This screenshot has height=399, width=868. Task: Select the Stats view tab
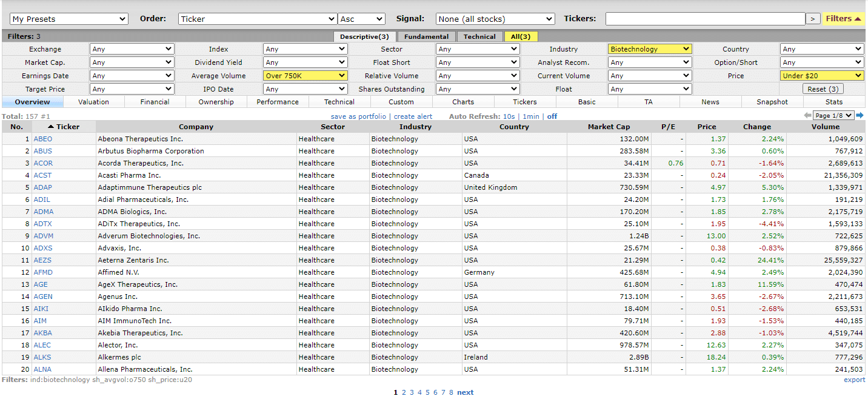pos(834,102)
